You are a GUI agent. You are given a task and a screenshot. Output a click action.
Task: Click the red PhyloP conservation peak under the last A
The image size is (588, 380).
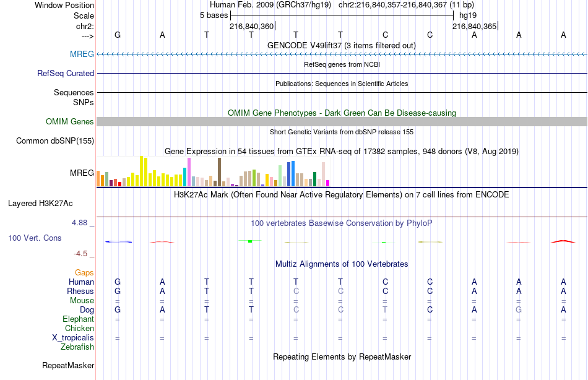click(563, 241)
